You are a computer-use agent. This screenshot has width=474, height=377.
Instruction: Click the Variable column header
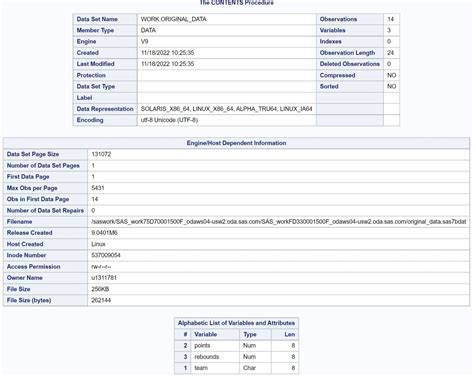(x=206, y=334)
